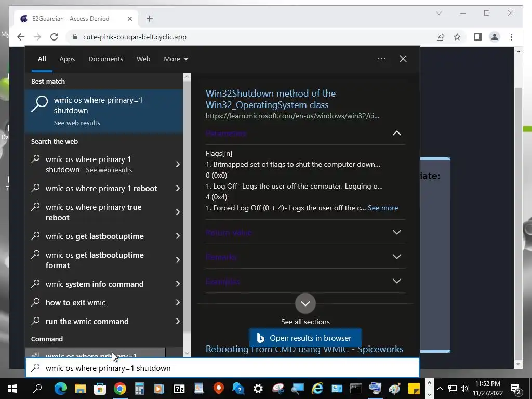Open Microsoft Store from the taskbar
This screenshot has height=399, width=532.
pos(100,389)
